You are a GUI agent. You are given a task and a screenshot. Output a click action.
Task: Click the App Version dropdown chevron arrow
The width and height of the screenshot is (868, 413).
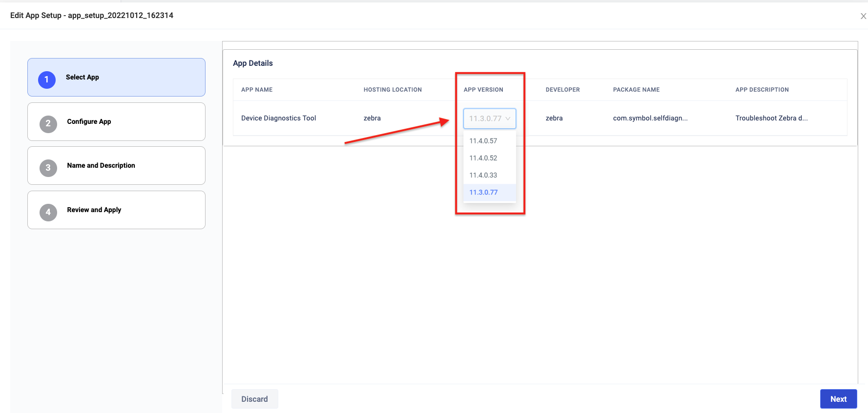508,118
